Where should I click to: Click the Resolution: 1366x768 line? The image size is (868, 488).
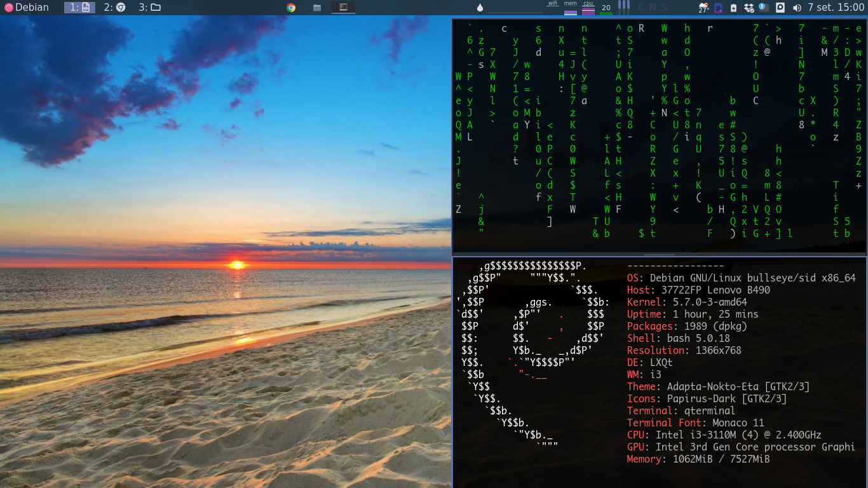(x=684, y=350)
